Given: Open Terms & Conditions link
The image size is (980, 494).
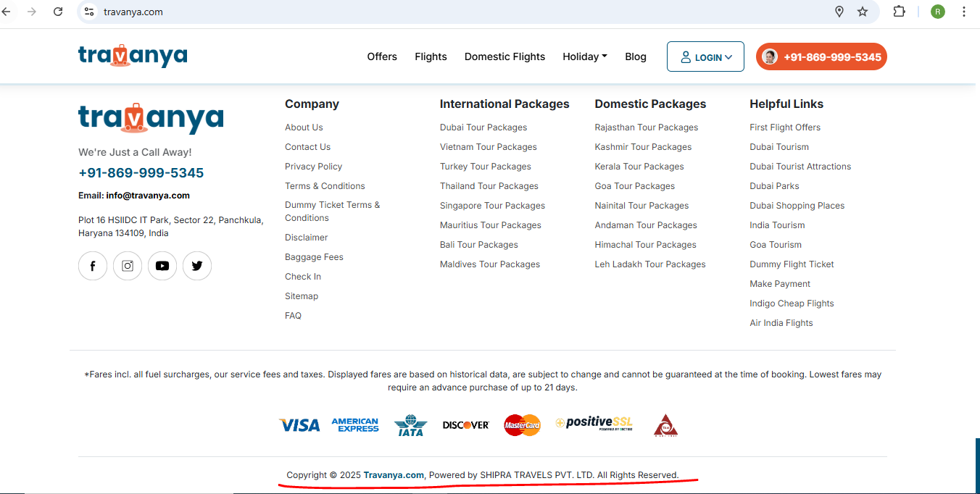Looking at the screenshot, I should pos(325,186).
